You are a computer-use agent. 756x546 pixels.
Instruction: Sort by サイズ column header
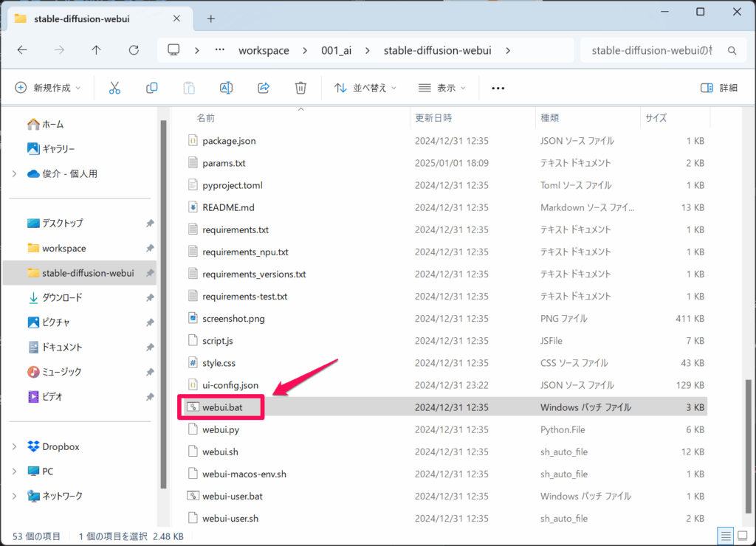(x=656, y=118)
